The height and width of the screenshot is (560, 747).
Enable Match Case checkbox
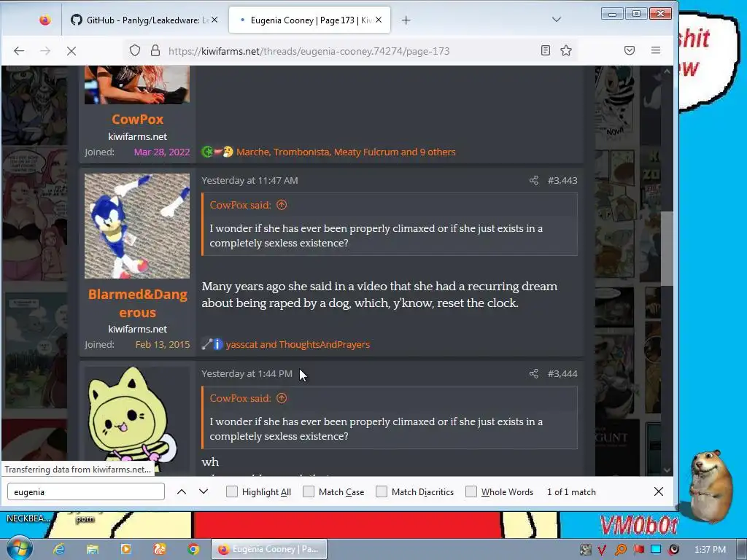pyautogui.click(x=309, y=491)
